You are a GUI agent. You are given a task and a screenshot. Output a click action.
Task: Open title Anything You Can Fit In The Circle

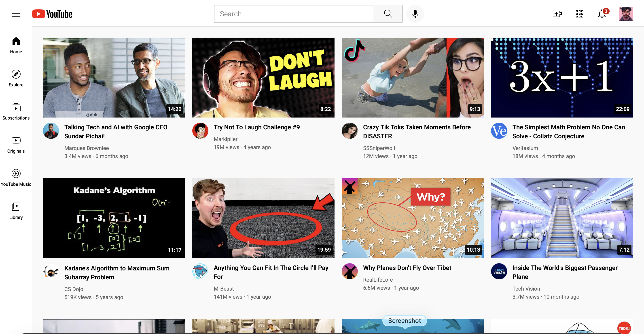(271, 272)
